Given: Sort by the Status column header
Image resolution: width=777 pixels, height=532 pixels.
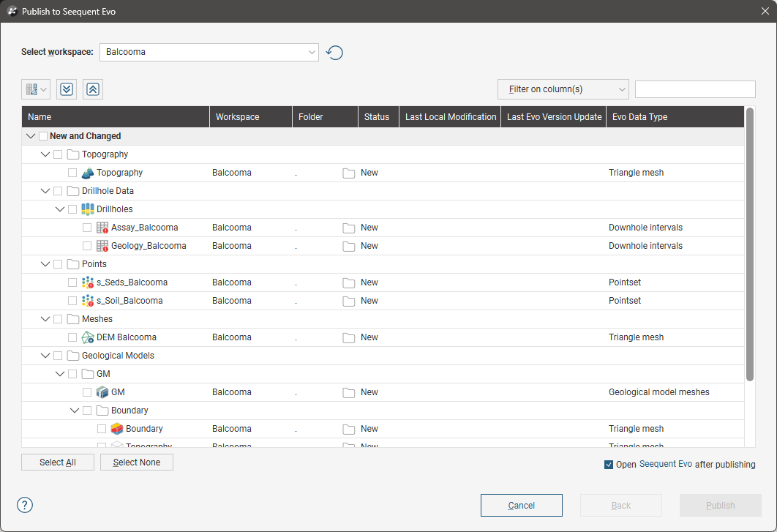Looking at the screenshot, I should 377,117.
